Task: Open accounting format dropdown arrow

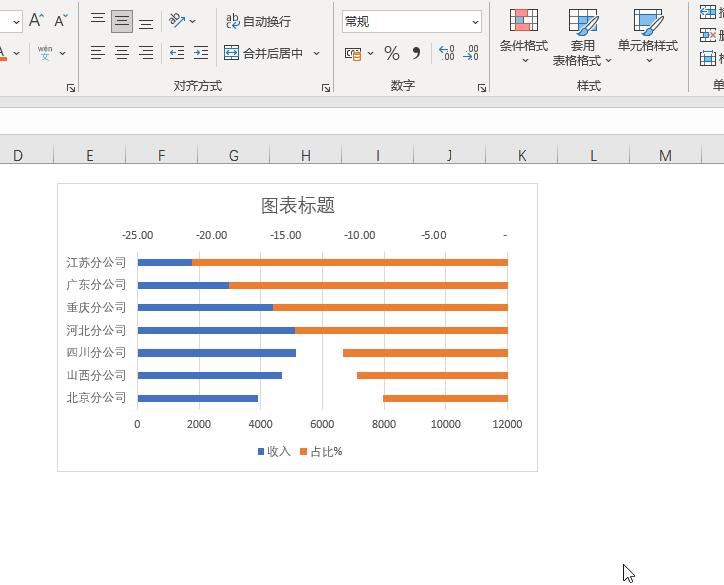Action: coord(370,54)
